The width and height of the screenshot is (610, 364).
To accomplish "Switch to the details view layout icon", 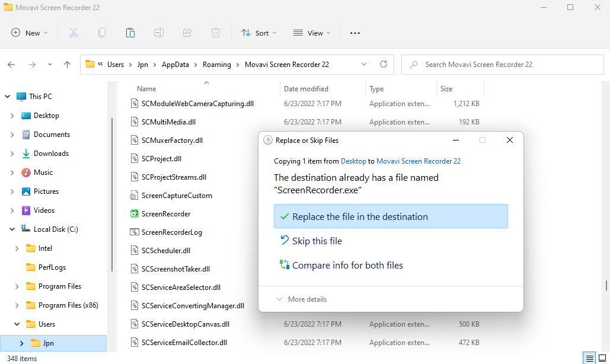I will click(590, 358).
